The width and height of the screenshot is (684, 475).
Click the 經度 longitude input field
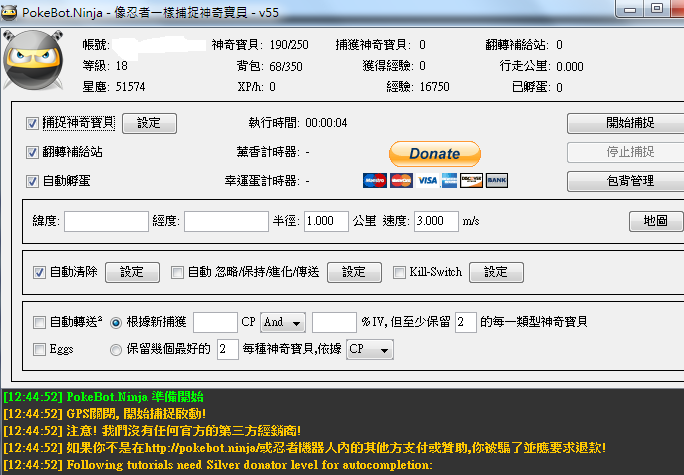tap(226, 221)
